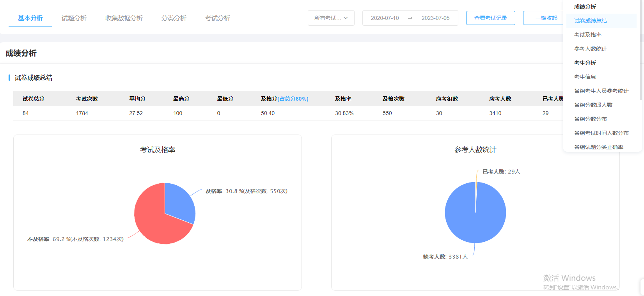Click the 平均分 value 27.52
Viewport: 644px width, 296px height.
136,113
